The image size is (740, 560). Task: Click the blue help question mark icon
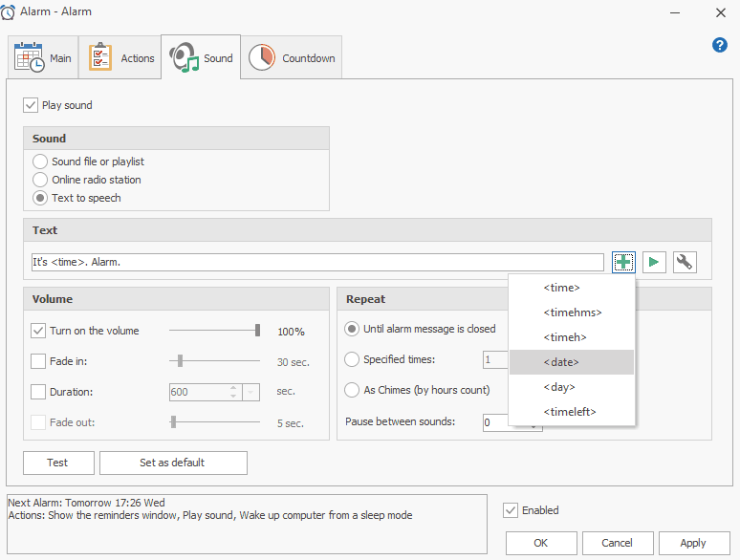click(x=720, y=45)
